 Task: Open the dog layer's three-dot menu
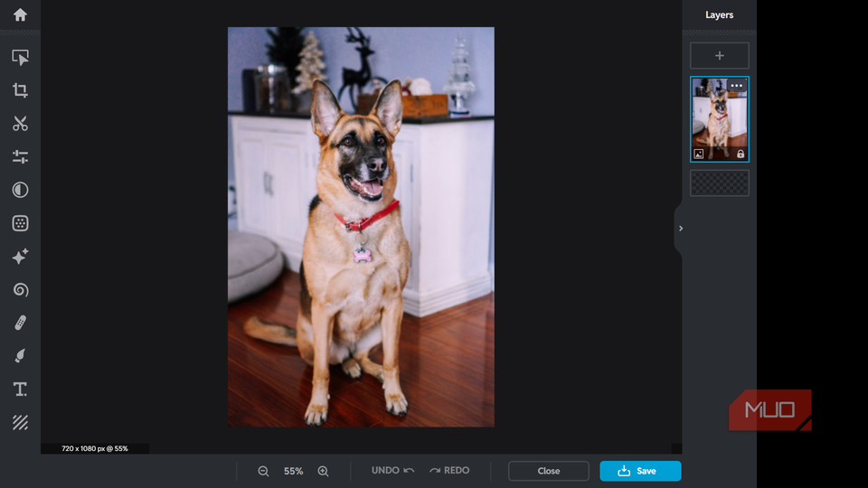[736, 86]
